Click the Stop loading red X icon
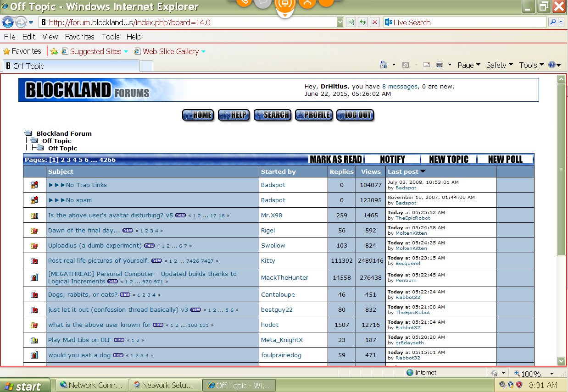568x392 pixels. 375,22
